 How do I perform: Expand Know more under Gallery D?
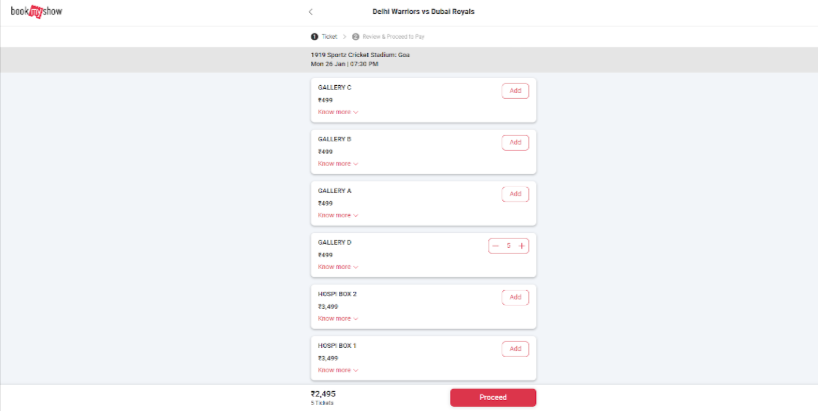(x=337, y=267)
